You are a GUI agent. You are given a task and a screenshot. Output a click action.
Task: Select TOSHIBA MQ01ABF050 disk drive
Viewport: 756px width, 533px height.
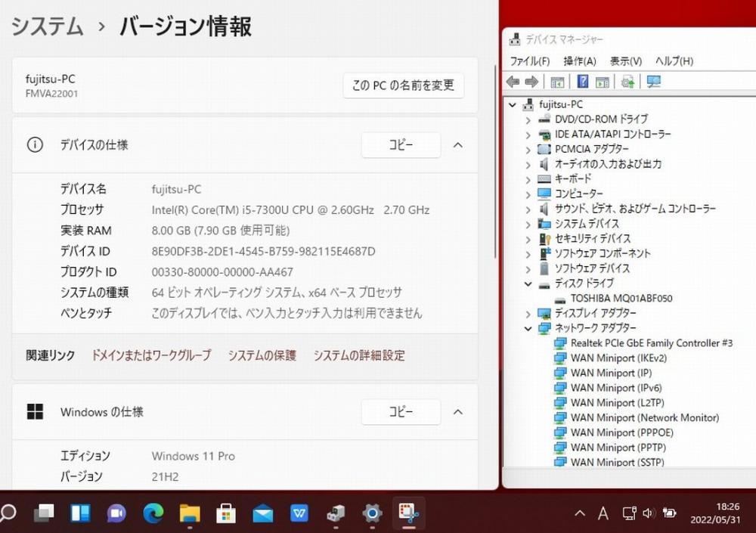[621, 298]
